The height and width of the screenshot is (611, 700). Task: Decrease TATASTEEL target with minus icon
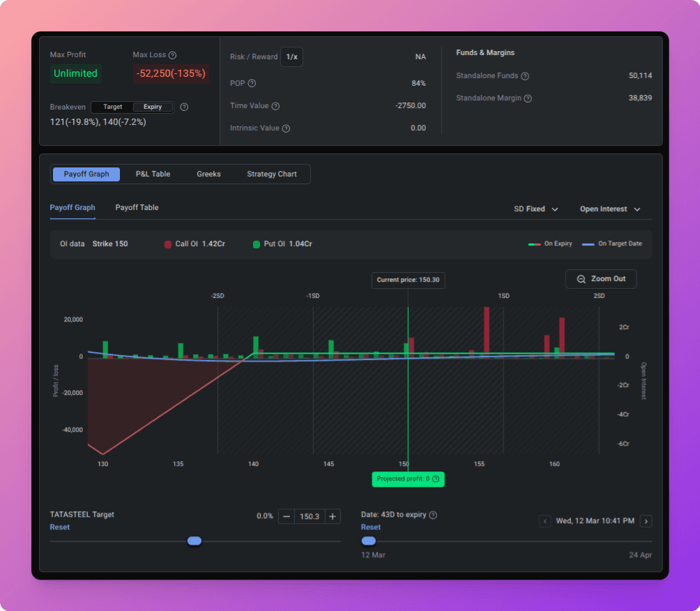(x=287, y=516)
